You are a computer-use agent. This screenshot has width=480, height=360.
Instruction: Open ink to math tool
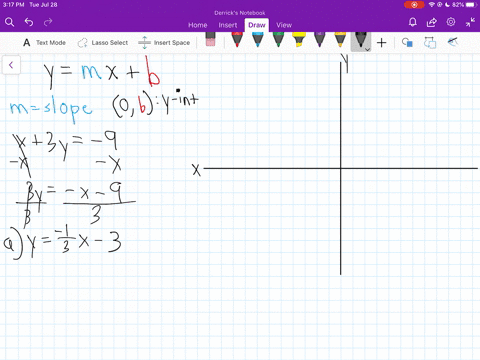(x=452, y=42)
